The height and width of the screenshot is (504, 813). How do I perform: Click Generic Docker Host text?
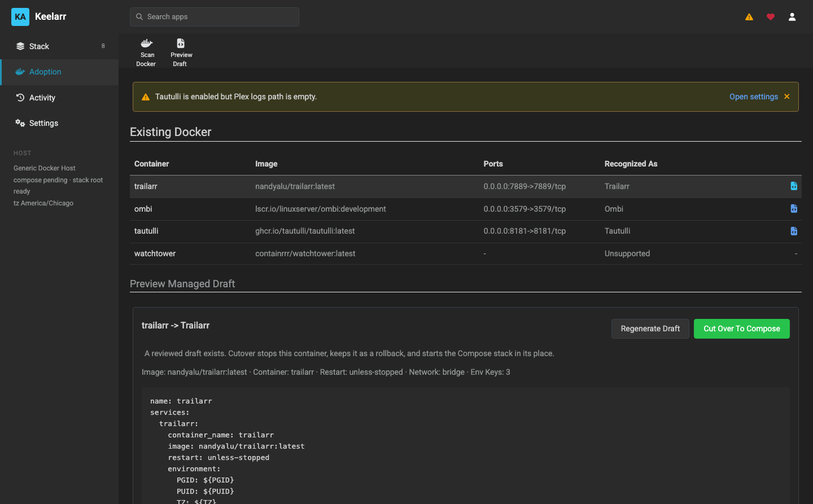pos(45,168)
